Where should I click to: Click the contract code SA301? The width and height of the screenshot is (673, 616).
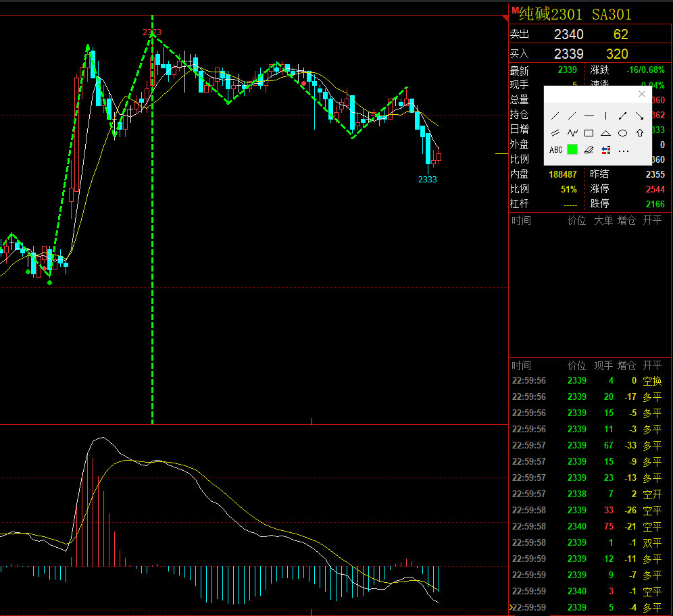(612, 15)
